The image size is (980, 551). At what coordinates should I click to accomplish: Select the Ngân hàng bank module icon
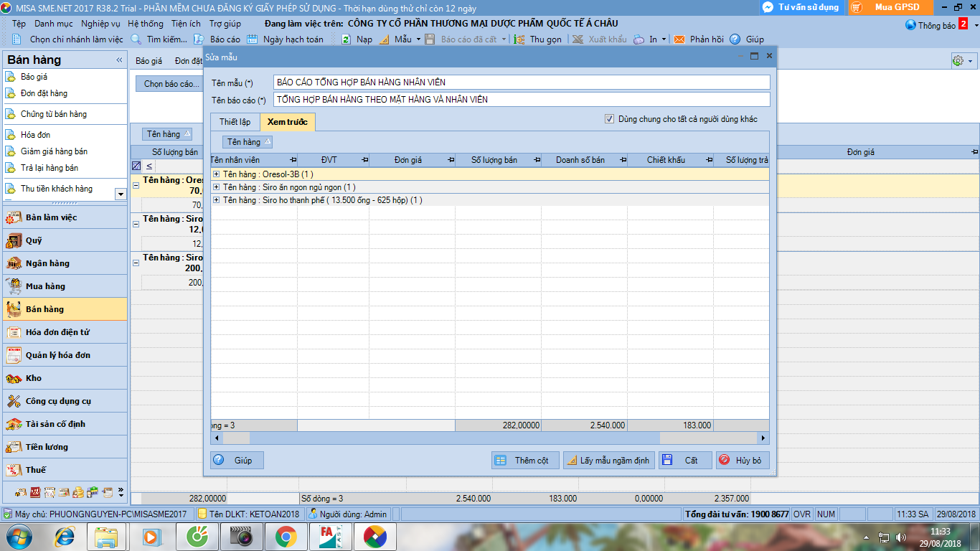click(14, 263)
